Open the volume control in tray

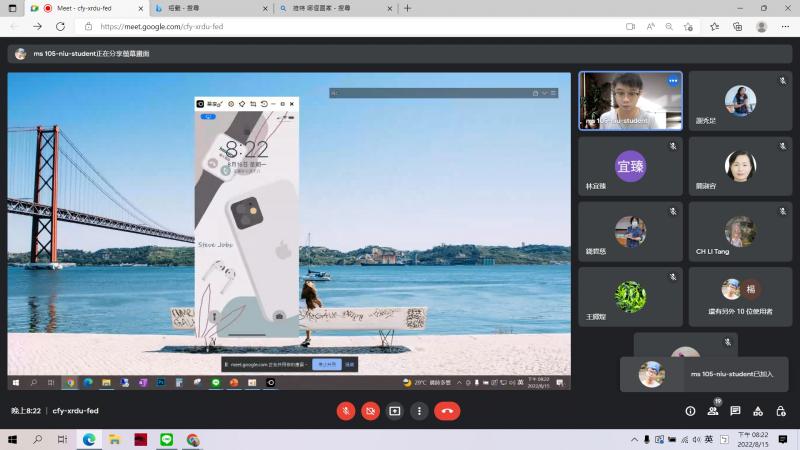[696, 439]
